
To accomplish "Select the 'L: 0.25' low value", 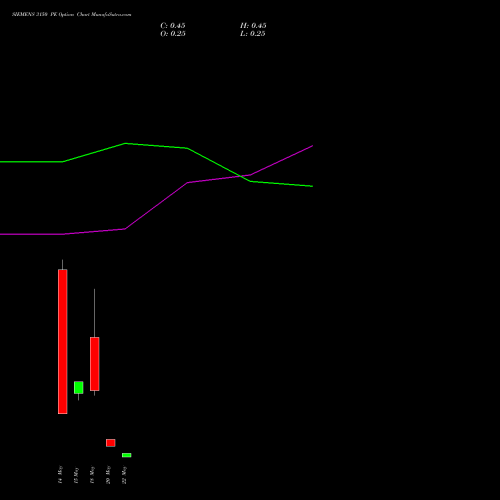I will [x=253, y=34].
